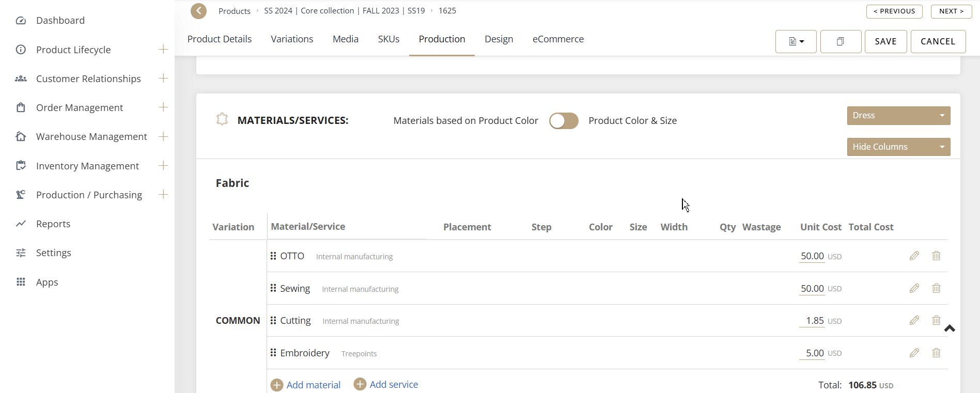Open the Dress dropdown
Image resolution: width=980 pixels, height=393 pixels.
(898, 116)
